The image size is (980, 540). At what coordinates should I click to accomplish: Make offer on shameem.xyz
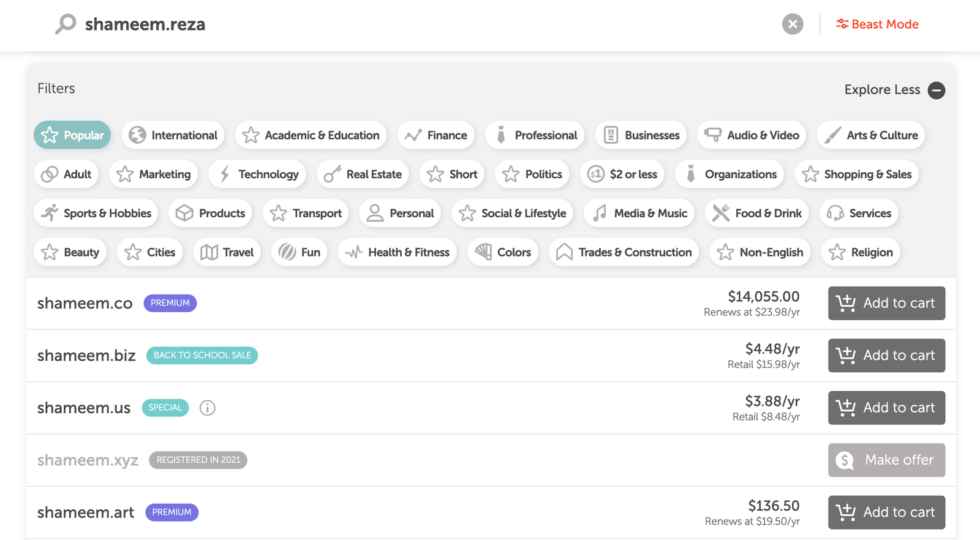[886, 460]
